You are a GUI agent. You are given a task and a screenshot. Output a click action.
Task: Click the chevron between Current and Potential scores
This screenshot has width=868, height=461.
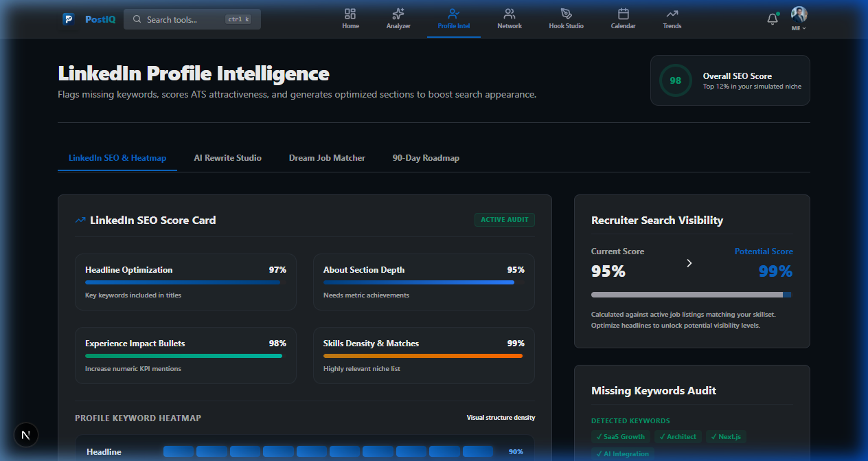689,263
